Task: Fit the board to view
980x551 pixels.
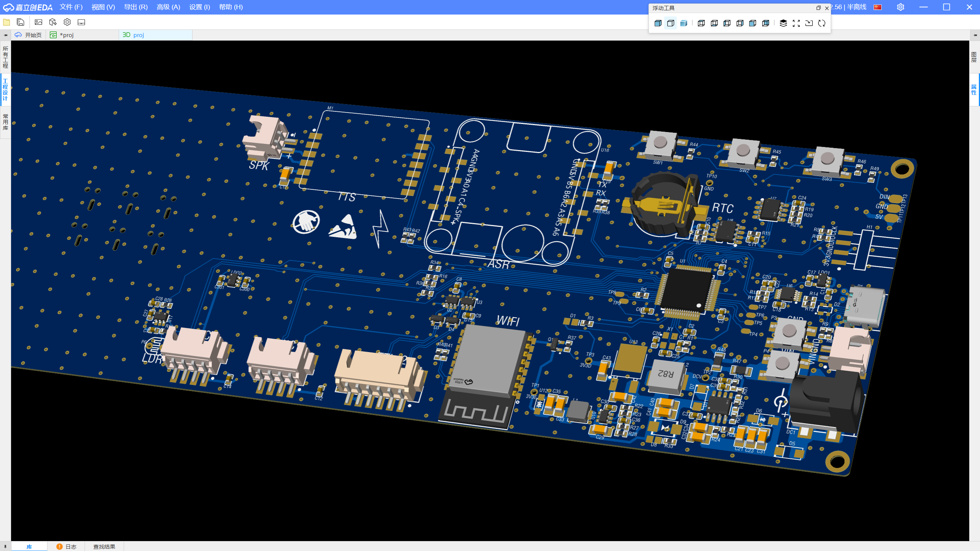Action: click(x=796, y=23)
